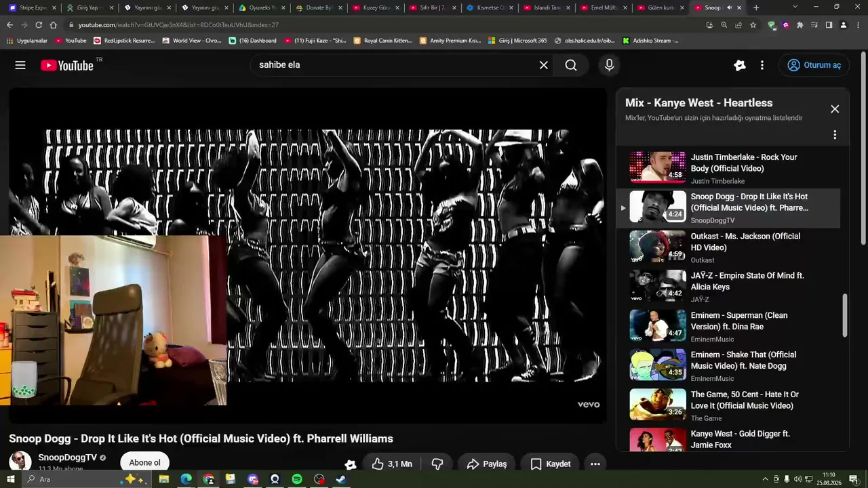The height and width of the screenshot is (488, 868).
Task: Open tab search dropdown chevron
Action: [795, 7]
